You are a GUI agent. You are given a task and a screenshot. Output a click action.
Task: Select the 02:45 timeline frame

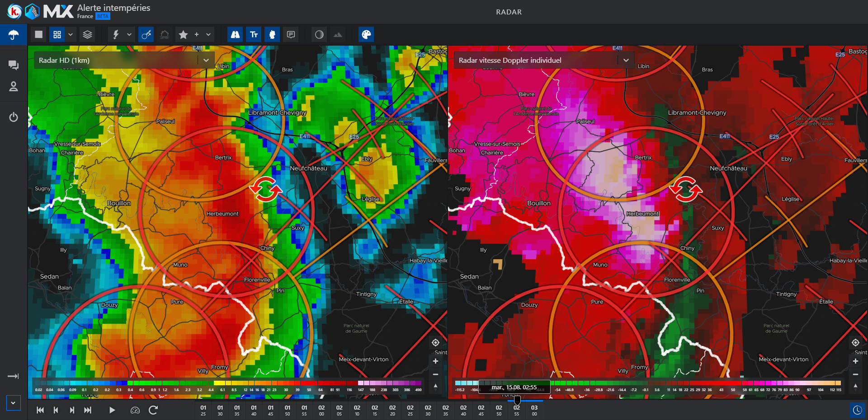[x=481, y=410]
